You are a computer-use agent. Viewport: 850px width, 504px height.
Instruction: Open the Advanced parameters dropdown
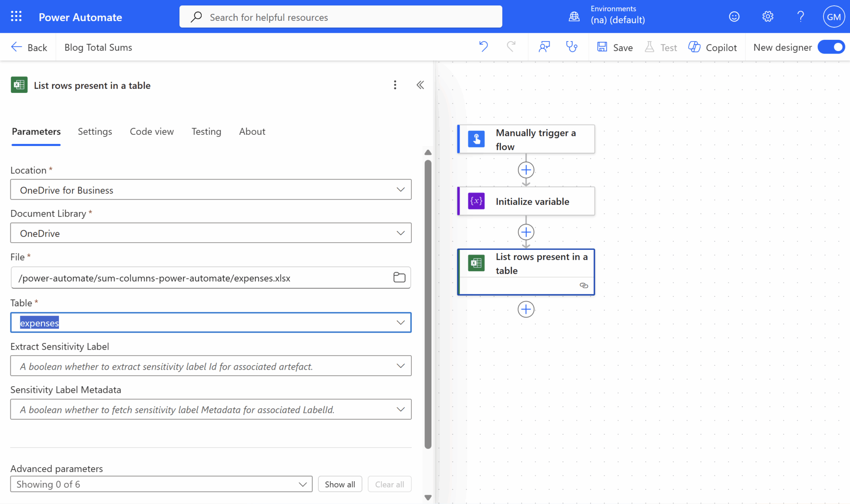[x=161, y=484]
